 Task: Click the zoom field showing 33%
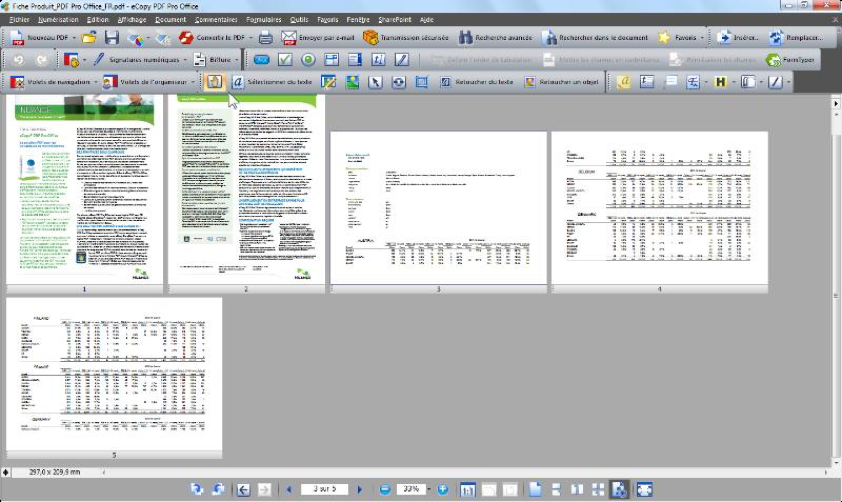411,489
